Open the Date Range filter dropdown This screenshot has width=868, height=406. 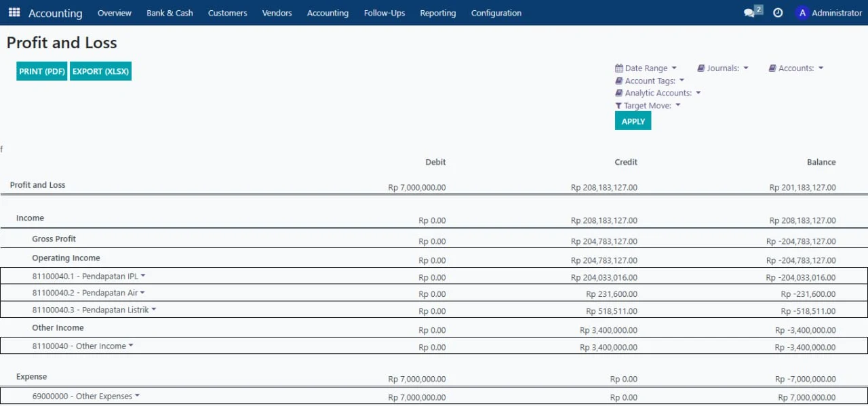pyautogui.click(x=646, y=68)
